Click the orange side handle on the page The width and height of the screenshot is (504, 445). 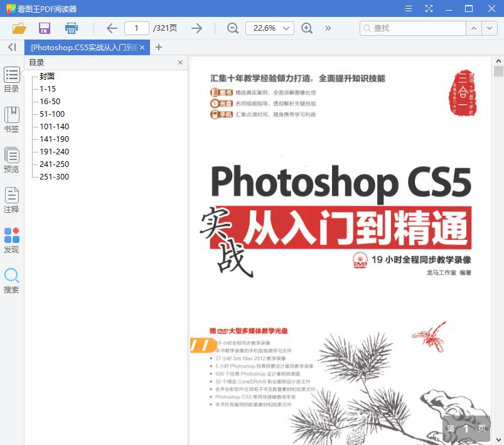(x=203, y=345)
